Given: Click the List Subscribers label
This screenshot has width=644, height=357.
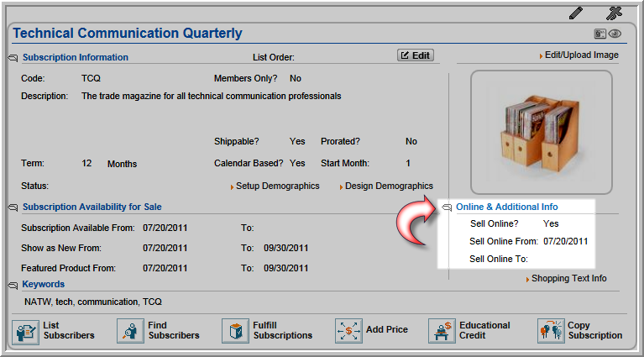Looking at the screenshot, I should tap(69, 330).
